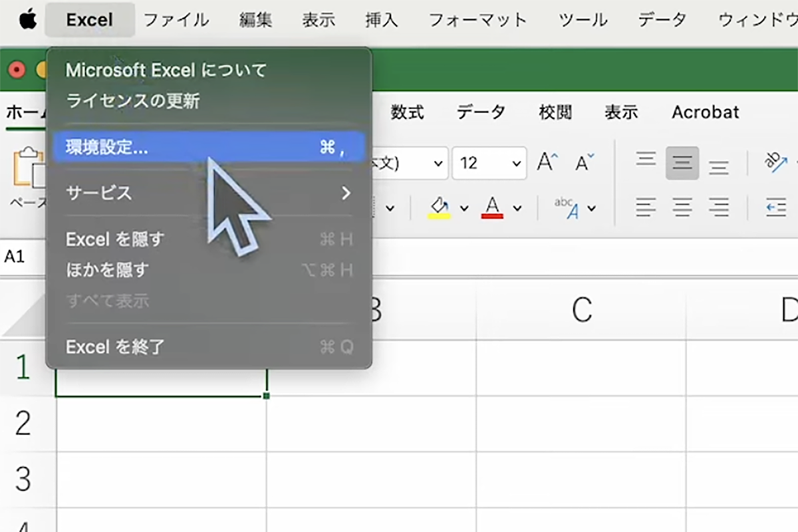Click the phonetic guide (abc A) icon
Viewport: 798px width, 532px height.
pyautogui.click(x=567, y=208)
